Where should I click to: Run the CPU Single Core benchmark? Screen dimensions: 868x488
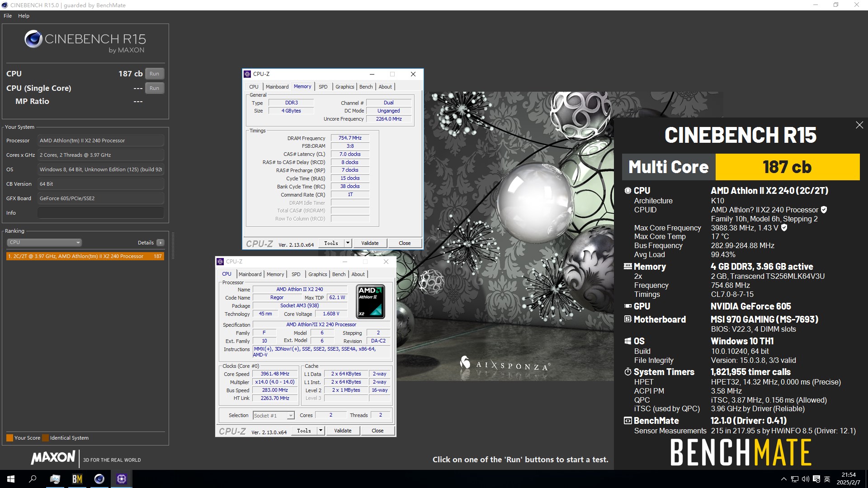click(x=154, y=88)
